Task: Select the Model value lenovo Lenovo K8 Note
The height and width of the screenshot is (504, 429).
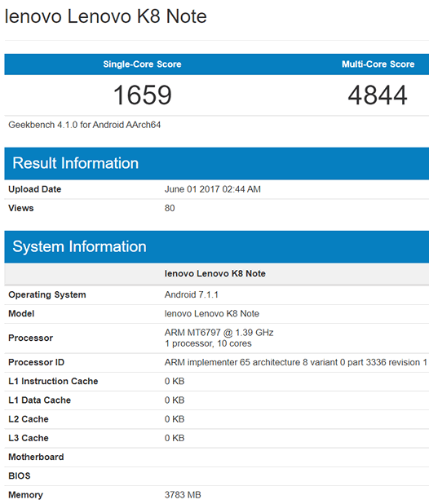Action: coord(212,314)
